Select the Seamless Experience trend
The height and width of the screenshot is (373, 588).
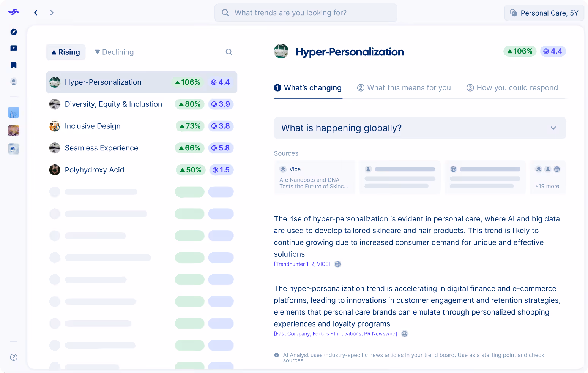point(141,148)
